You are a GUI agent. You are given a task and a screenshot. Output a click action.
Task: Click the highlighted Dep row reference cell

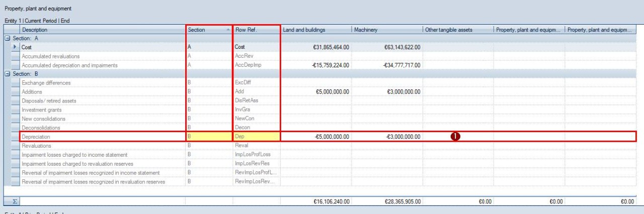256,137
